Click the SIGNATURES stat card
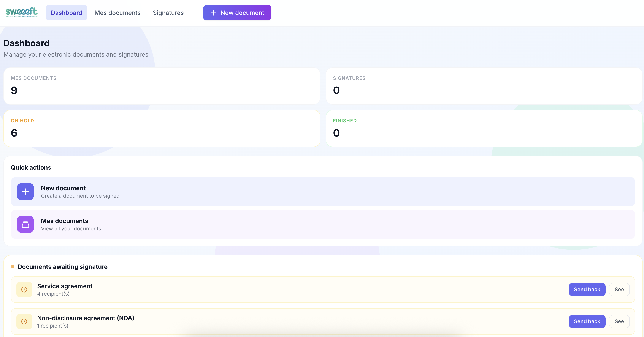The height and width of the screenshot is (337, 644). (x=484, y=86)
